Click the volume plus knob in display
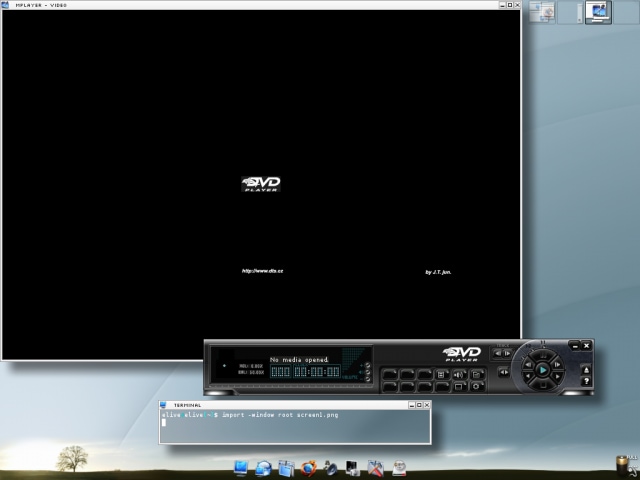This screenshot has width=640, height=480. pos(367,365)
